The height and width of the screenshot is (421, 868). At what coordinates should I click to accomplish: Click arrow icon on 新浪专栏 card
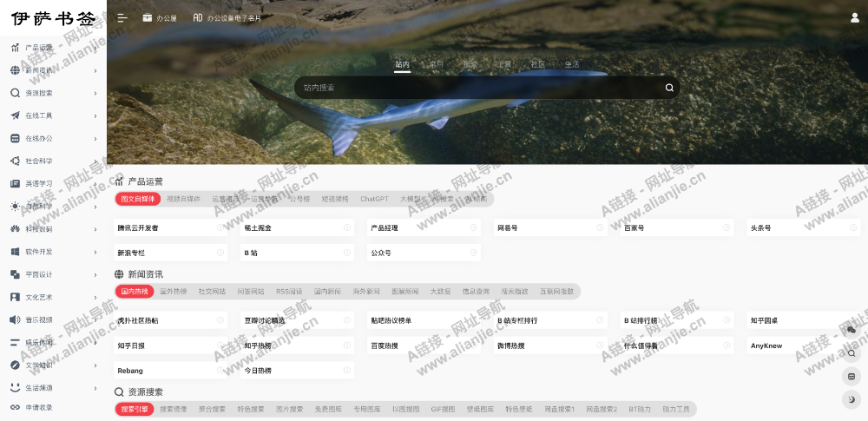coord(220,253)
